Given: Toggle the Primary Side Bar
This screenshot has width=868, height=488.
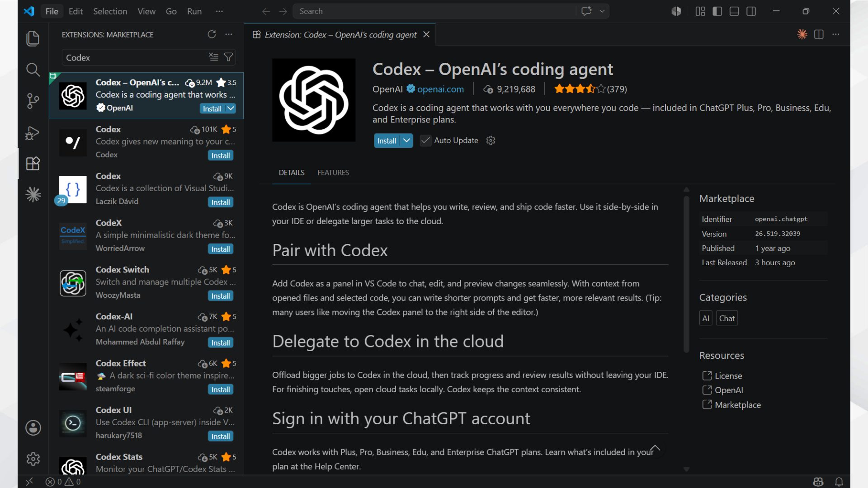Looking at the screenshot, I should [x=717, y=11].
